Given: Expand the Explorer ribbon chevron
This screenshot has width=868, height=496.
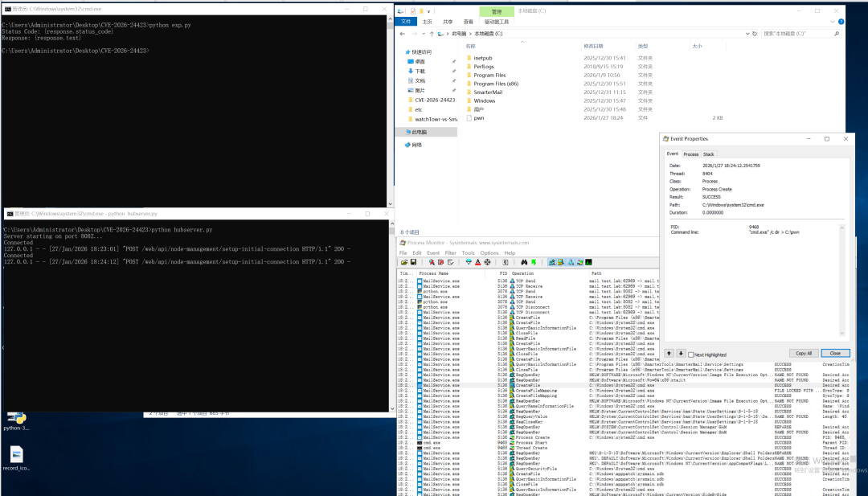Looking at the screenshot, I should click(833, 22).
